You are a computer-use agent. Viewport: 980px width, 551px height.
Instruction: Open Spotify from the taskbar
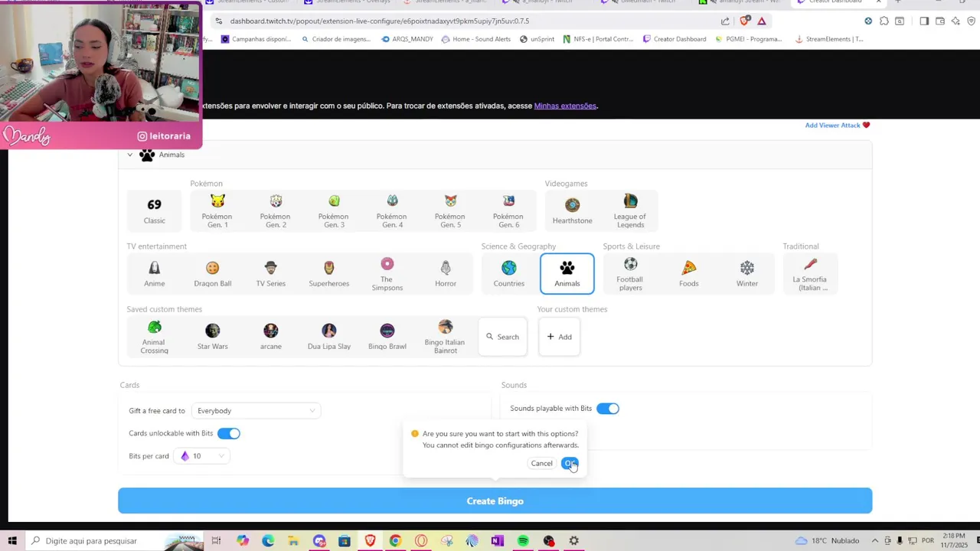click(x=523, y=540)
